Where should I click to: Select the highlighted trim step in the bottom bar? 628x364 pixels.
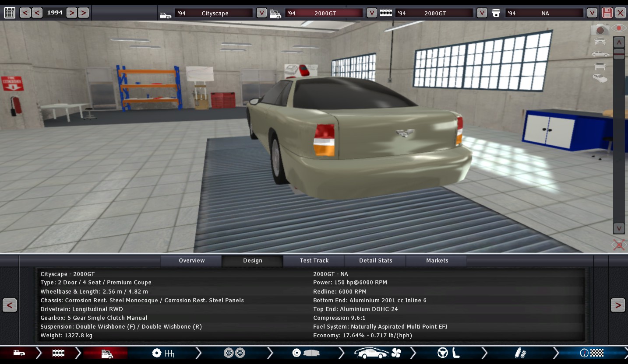107,353
